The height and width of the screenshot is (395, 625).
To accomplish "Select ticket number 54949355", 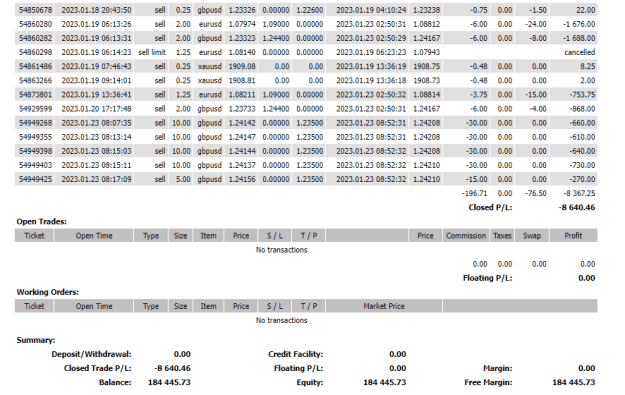I will click(x=35, y=137).
